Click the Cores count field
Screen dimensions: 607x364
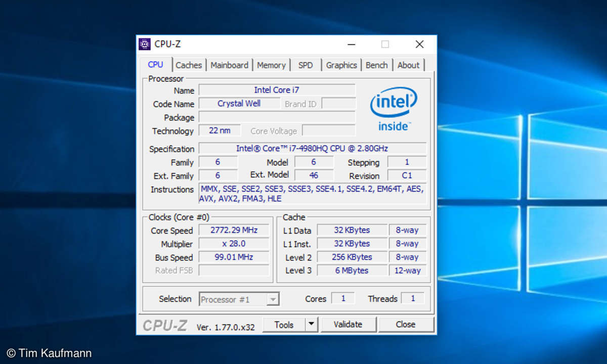tap(343, 298)
